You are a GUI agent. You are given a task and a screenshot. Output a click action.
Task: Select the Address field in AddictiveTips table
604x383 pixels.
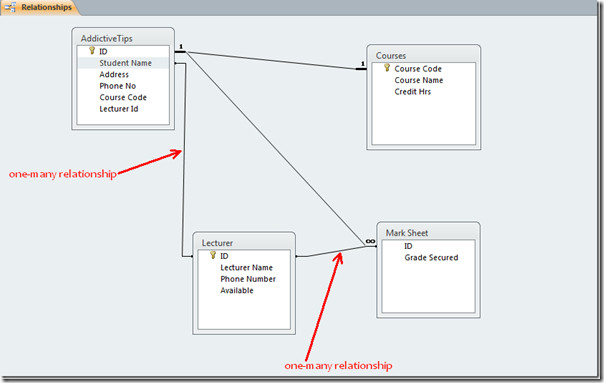(123, 74)
